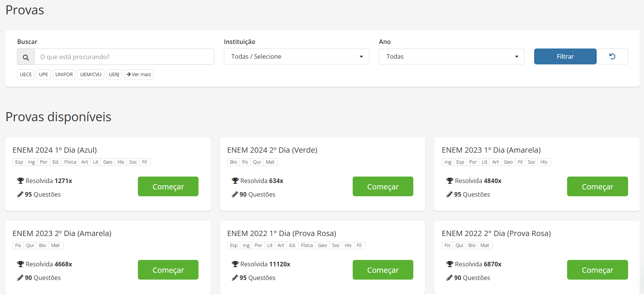Viewport: 644px width, 294px height.
Task: Click the 'Provas disponíveis' heading
Action: pos(58,117)
